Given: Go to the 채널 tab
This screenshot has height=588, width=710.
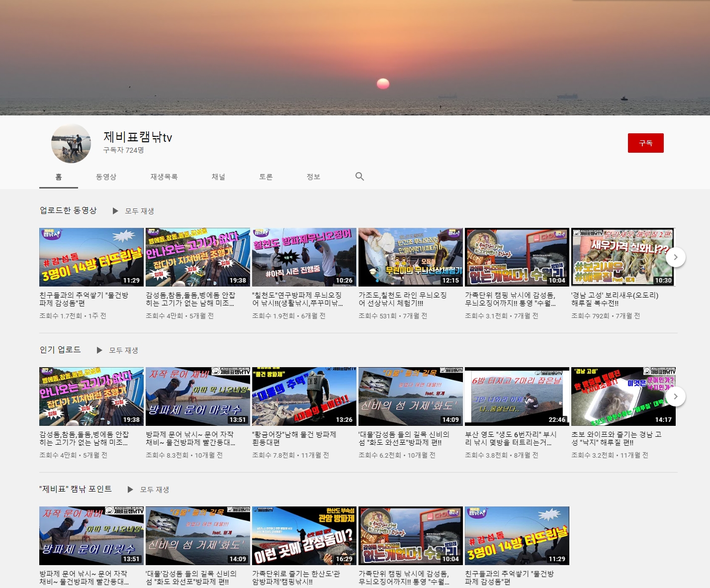Looking at the screenshot, I should (x=218, y=177).
